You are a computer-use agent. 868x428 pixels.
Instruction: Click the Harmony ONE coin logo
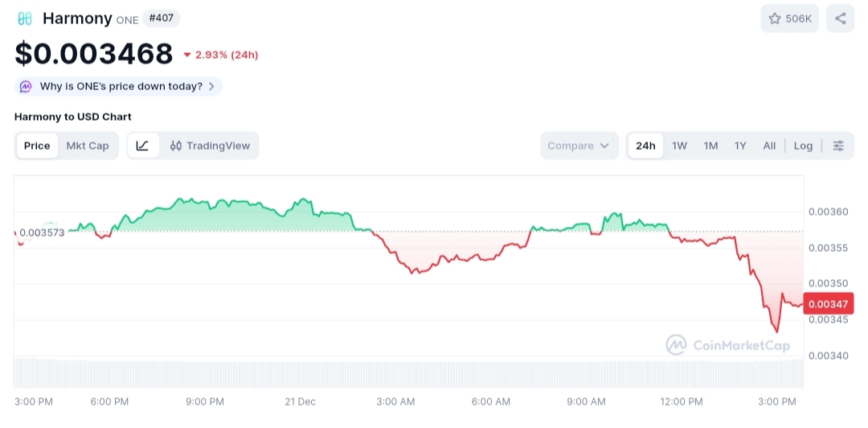pyautogui.click(x=25, y=19)
